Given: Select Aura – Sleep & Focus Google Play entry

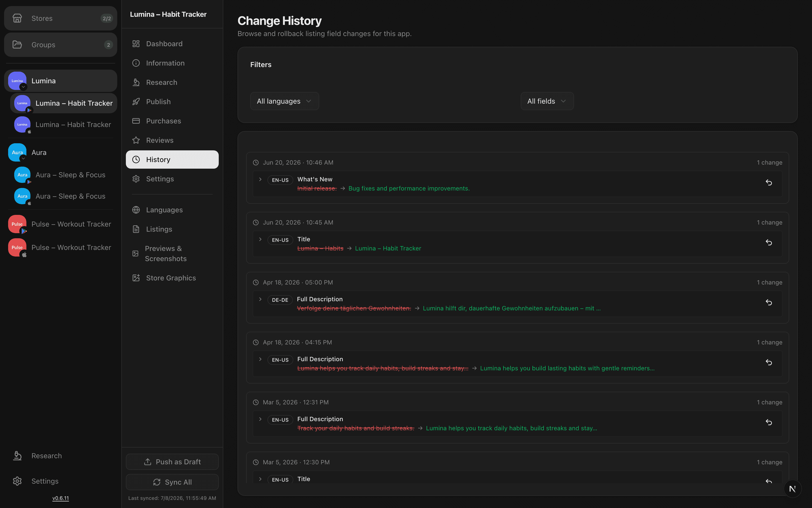Looking at the screenshot, I should (x=63, y=175).
